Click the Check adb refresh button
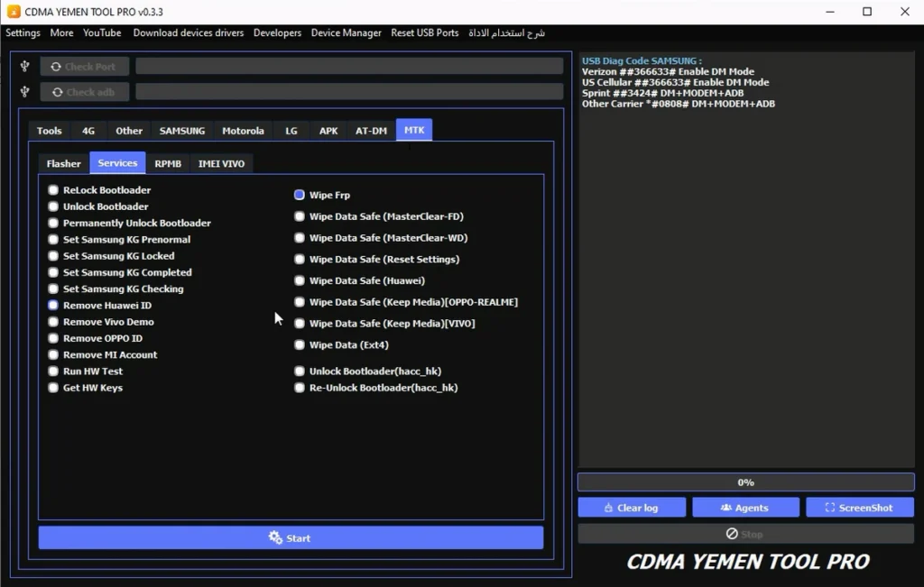924x587 pixels. point(84,92)
